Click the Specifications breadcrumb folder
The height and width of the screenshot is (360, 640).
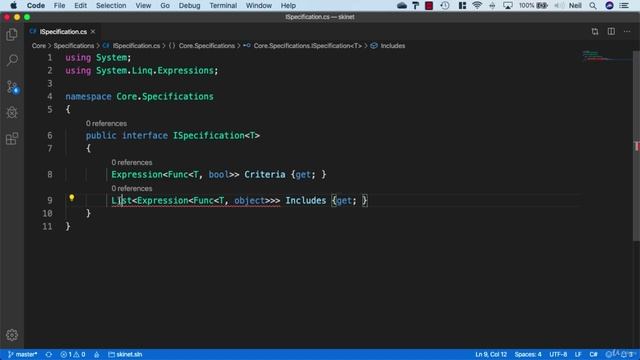(x=74, y=46)
